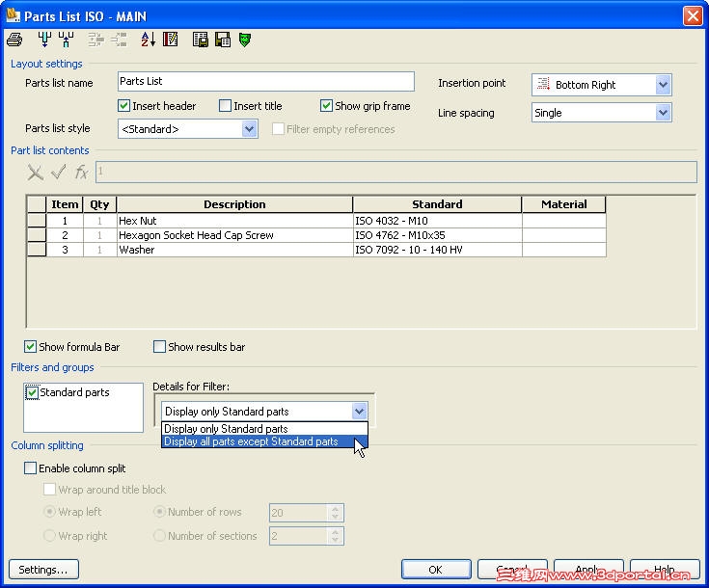The width and height of the screenshot is (709, 588).
Task: Choose the Number of sections option
Action: click(159, 536)
